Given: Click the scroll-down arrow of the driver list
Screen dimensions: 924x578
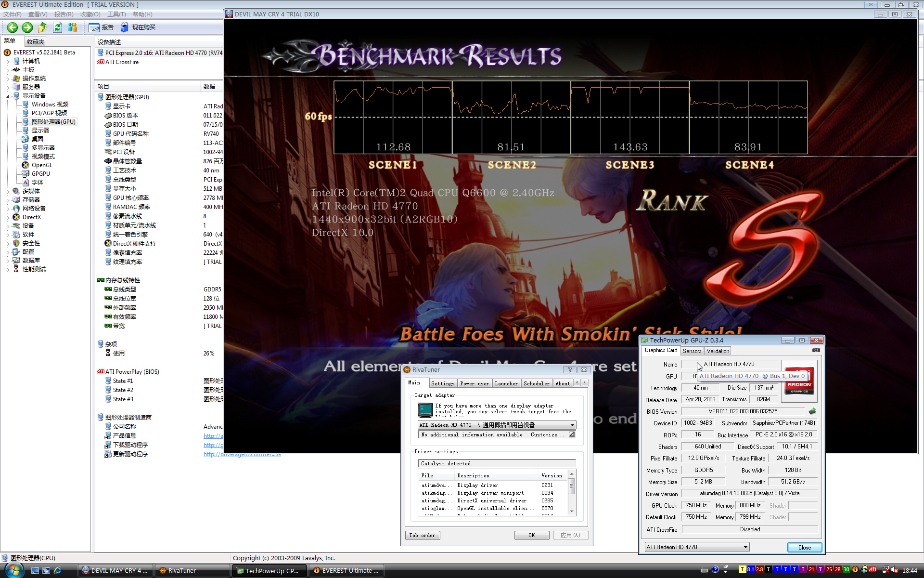Looking at the screenshot, I should pos(572,512).
